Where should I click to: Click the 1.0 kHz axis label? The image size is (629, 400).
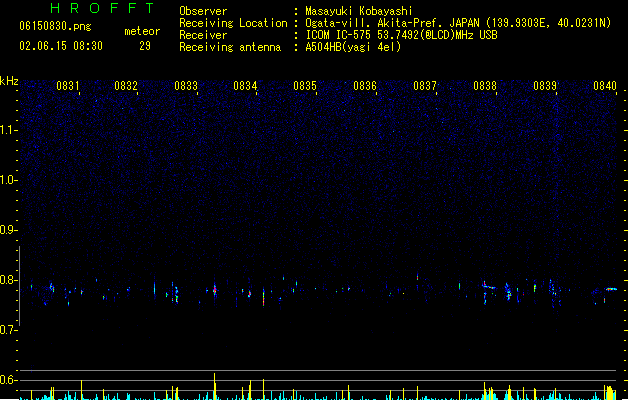click(x=8, y=180)
